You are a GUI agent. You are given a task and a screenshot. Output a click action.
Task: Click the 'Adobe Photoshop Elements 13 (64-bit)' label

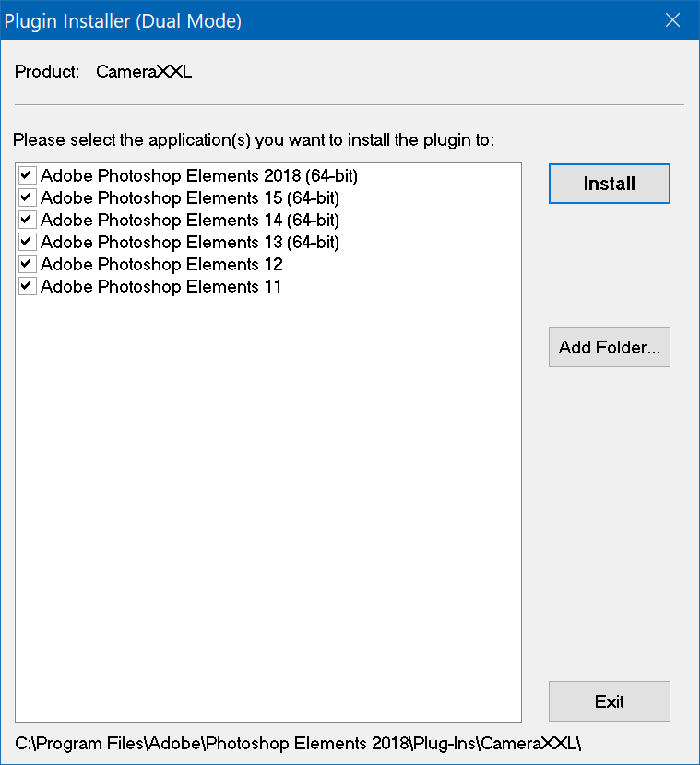pos(189,242)
